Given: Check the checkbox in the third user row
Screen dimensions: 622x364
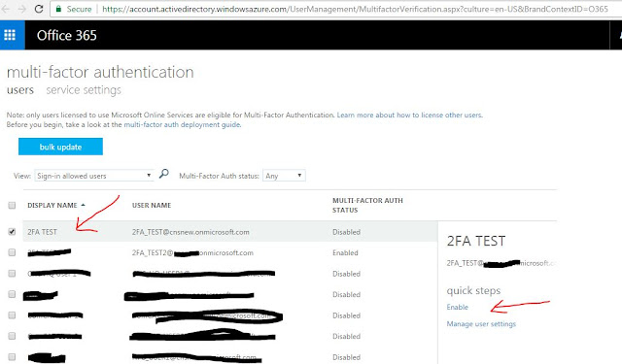Looking at the screenshot, I should [x=12, y=274].
